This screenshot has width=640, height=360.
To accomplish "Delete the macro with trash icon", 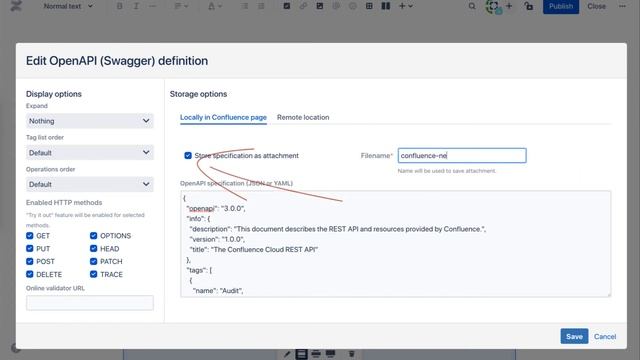I will (x=351, y=353).
